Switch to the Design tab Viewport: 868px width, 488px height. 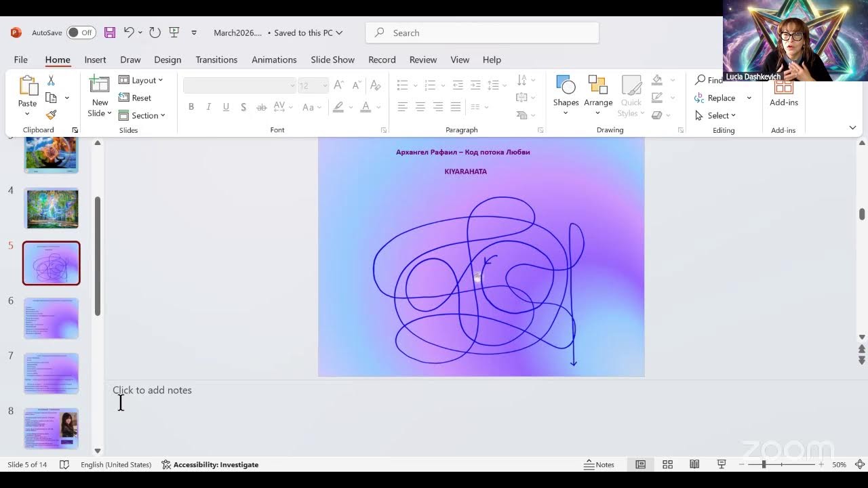[167, 60]
